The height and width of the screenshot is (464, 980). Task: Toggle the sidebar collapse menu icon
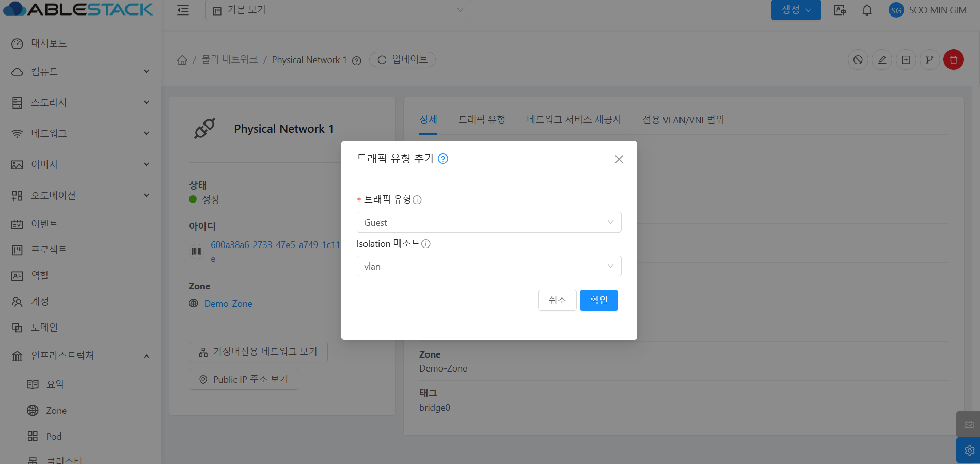pyautogui.click(x=183, y=10)
